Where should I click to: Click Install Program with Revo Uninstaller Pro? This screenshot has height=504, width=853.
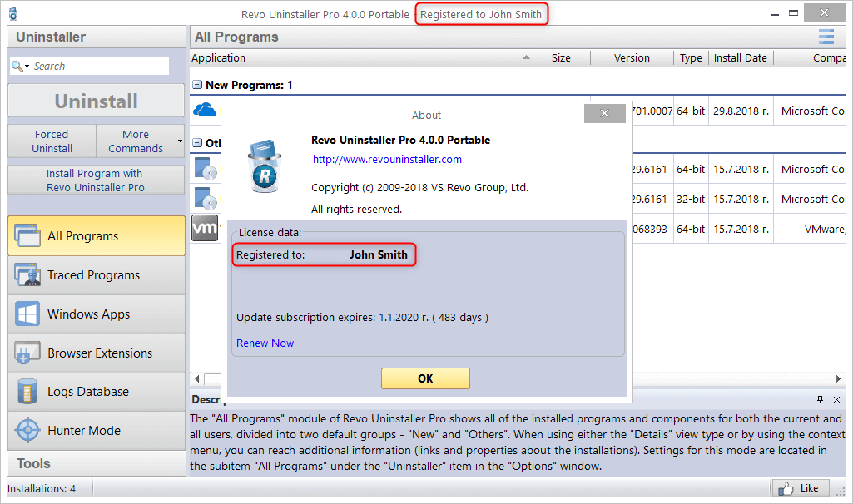pos(96,180)
